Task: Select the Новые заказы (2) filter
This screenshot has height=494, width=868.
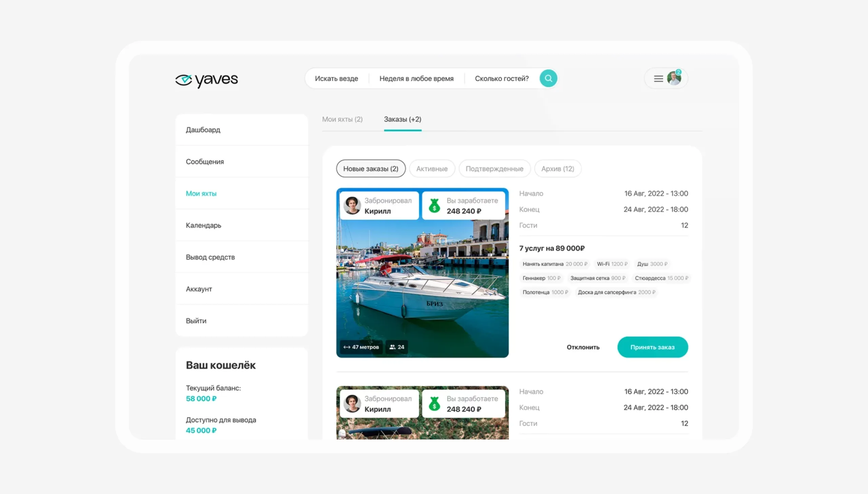Action: pos(371,169)
